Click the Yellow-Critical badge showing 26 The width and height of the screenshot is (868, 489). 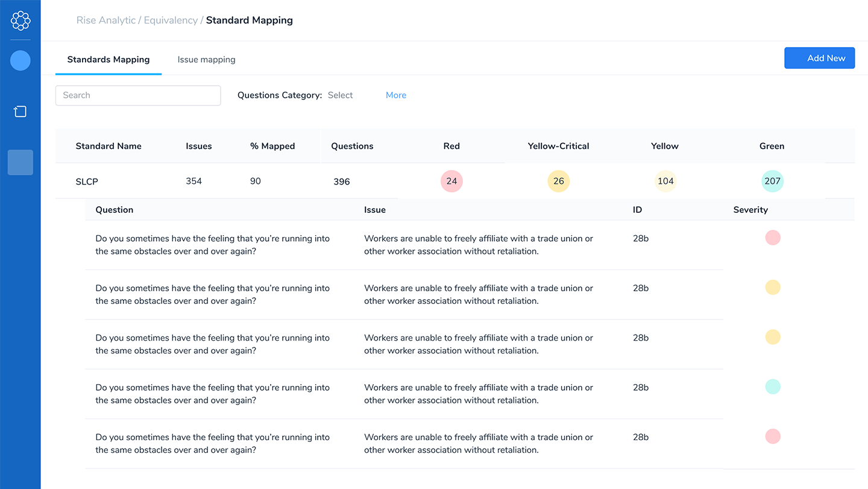[x=558, y=181]
